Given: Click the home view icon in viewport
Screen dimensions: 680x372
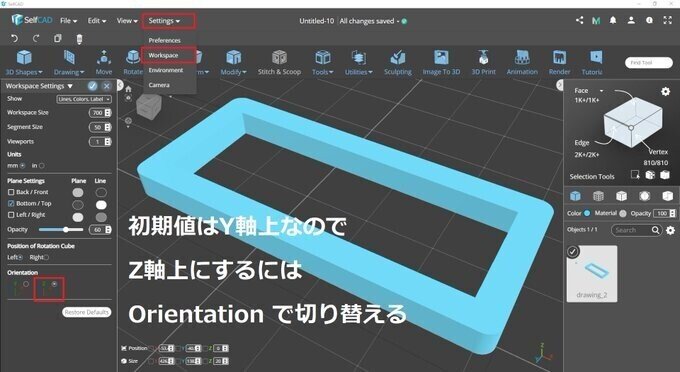Looking at the screenshot, I should [x=128, y=89].
